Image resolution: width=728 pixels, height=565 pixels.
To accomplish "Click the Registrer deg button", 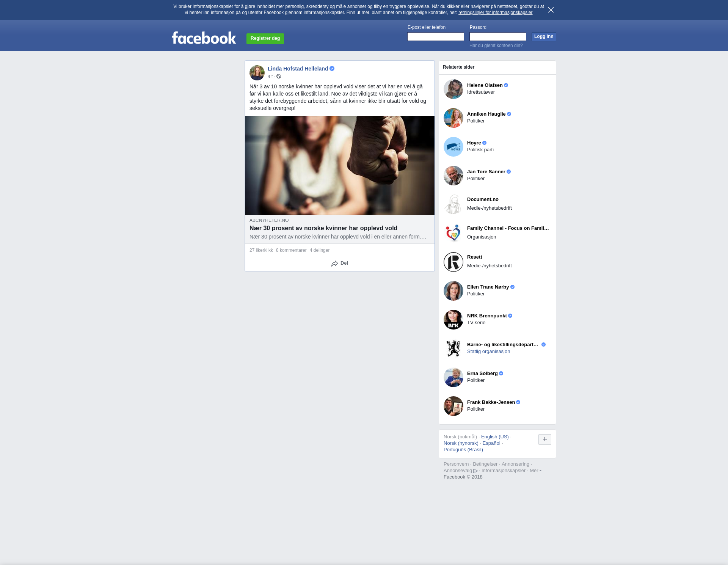I will tap(265, 38).
